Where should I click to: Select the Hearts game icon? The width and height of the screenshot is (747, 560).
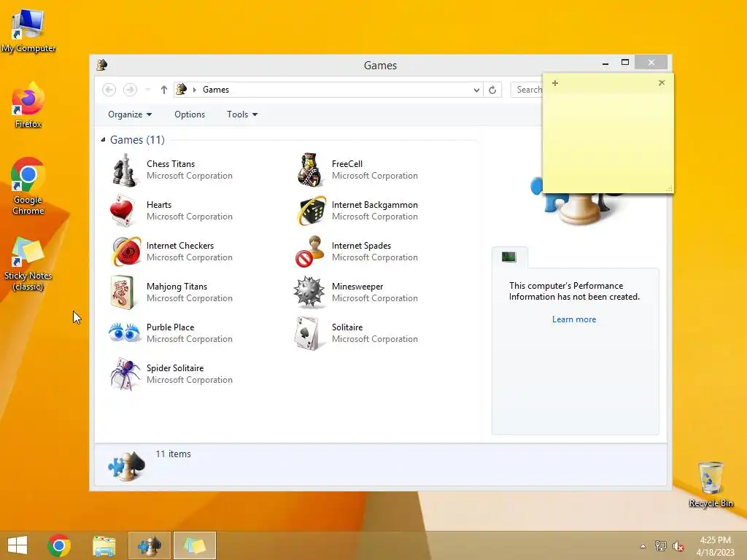[x=123, y=211]
